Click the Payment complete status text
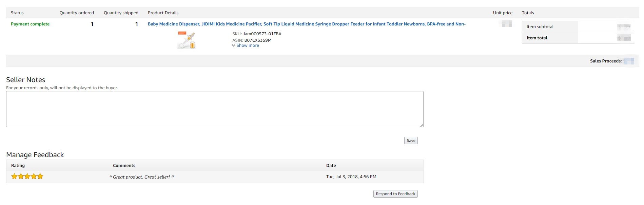This screenshot has width=644, height=205. coord(30,24)
